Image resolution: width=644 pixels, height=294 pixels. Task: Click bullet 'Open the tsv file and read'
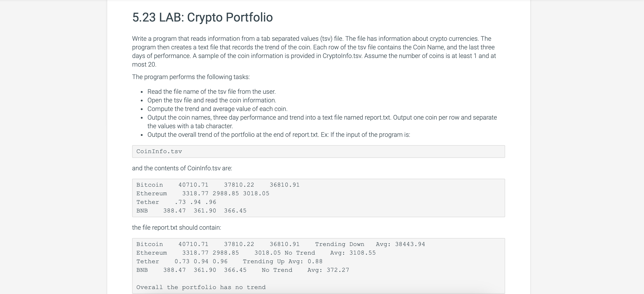(212, 100)
